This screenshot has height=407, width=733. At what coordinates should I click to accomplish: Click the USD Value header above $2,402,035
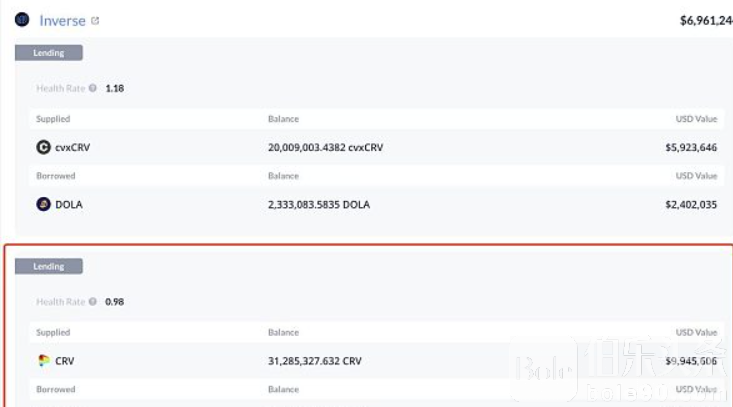tap(696, 176)
